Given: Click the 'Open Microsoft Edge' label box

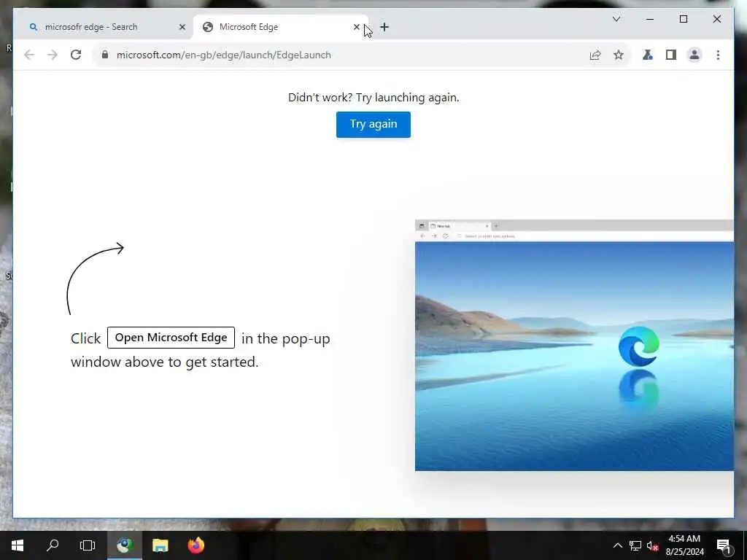Looking at the screenshot, I should tap(171, 338).
